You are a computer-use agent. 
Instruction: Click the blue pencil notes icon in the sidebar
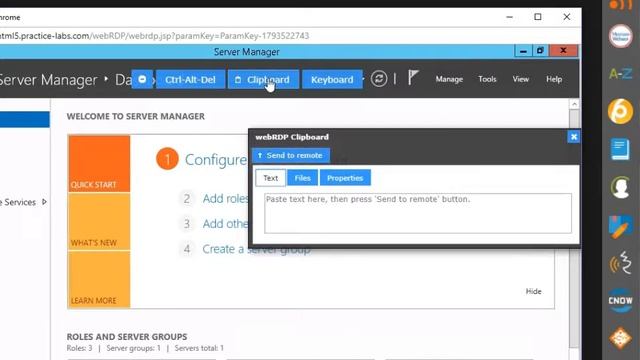pyautogui.click(x=620, y=226)
